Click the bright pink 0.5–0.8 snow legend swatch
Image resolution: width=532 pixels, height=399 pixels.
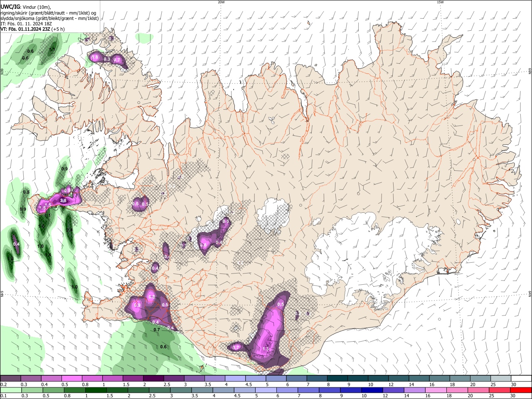[71, 379]
